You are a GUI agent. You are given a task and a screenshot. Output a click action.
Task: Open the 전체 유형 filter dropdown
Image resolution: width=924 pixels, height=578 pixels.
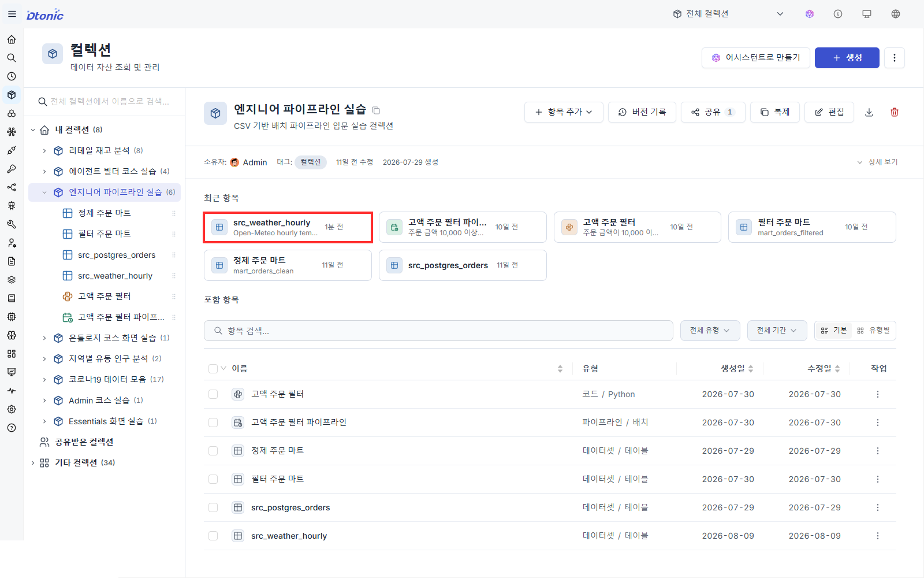(710, 331)
